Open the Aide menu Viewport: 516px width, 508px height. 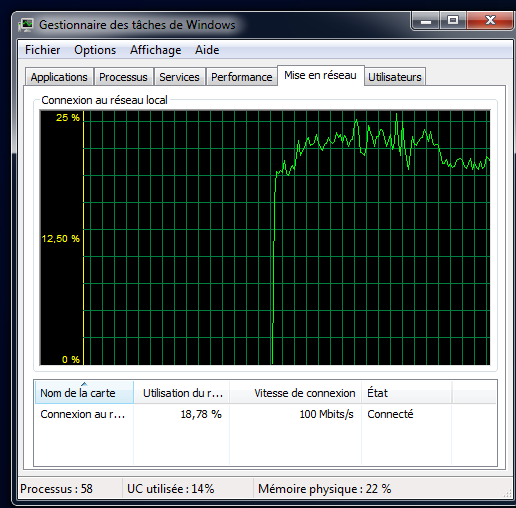[207, 50]
